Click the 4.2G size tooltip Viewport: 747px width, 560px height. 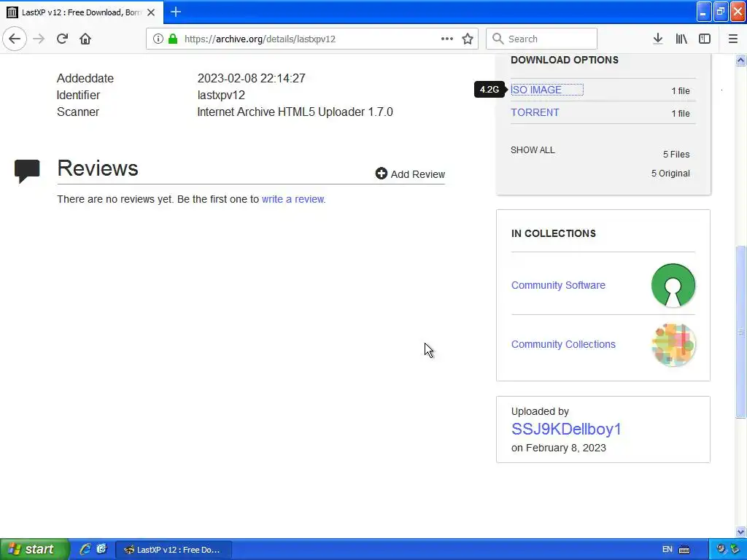click(489, 90)
